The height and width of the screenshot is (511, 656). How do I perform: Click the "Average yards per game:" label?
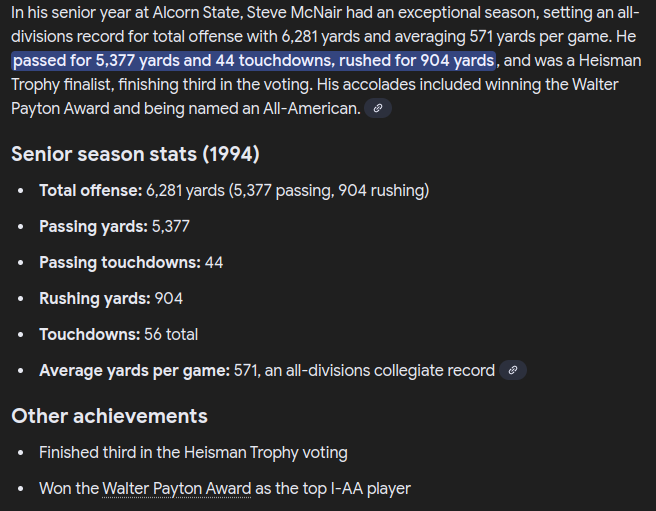pos(134,370)
